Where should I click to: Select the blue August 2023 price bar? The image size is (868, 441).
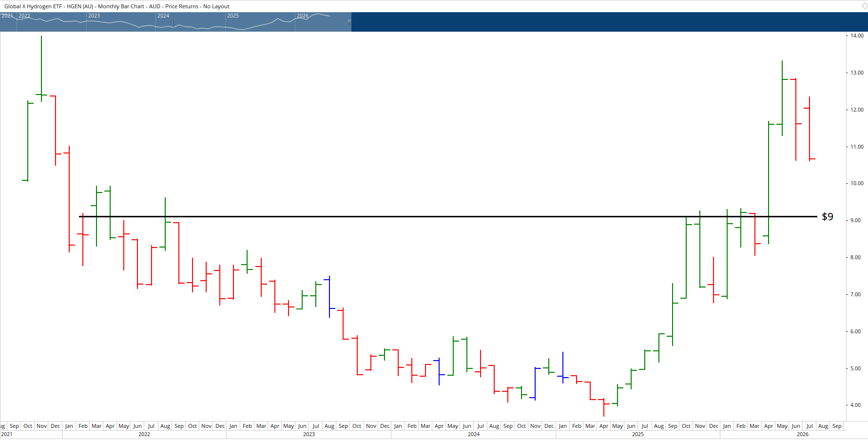coord(329,297)
